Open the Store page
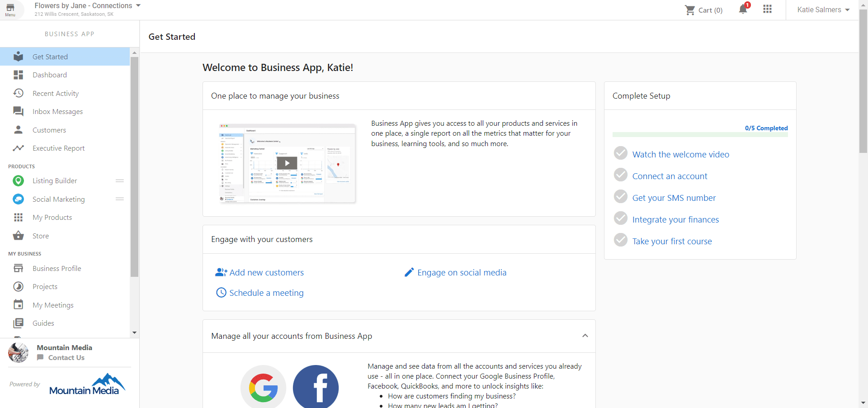 pyautogui.click(x=40, y=236)
